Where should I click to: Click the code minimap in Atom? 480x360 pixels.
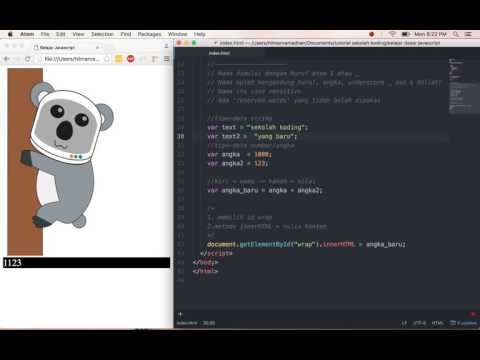(464, 87)
